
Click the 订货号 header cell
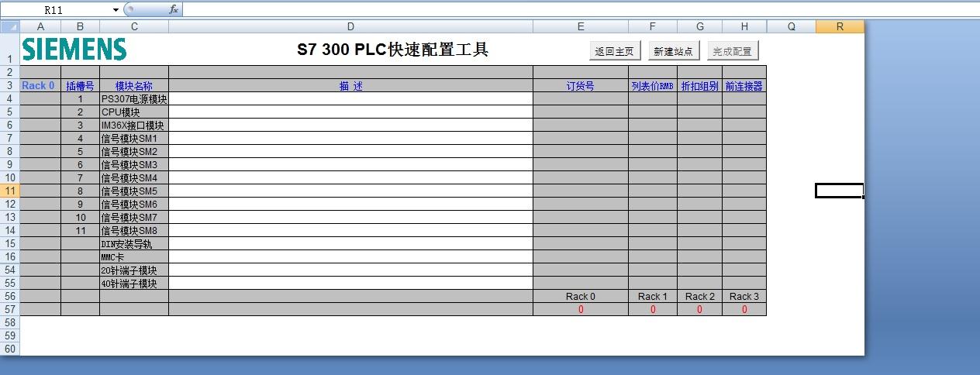[x=581, y=86]
